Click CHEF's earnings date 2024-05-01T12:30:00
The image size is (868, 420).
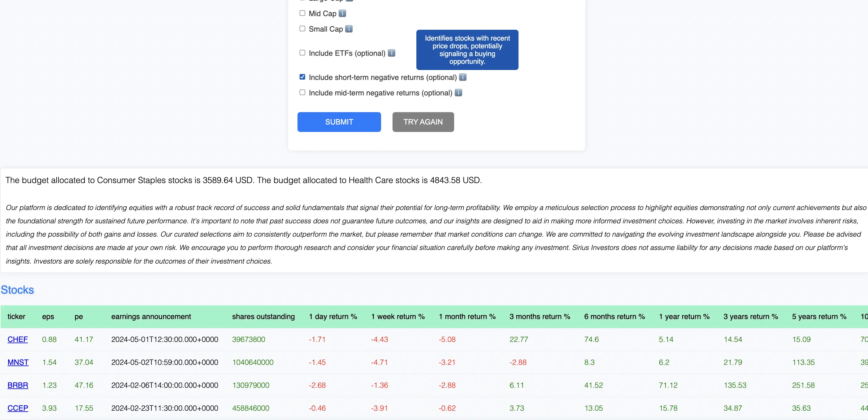click(165, 339)
